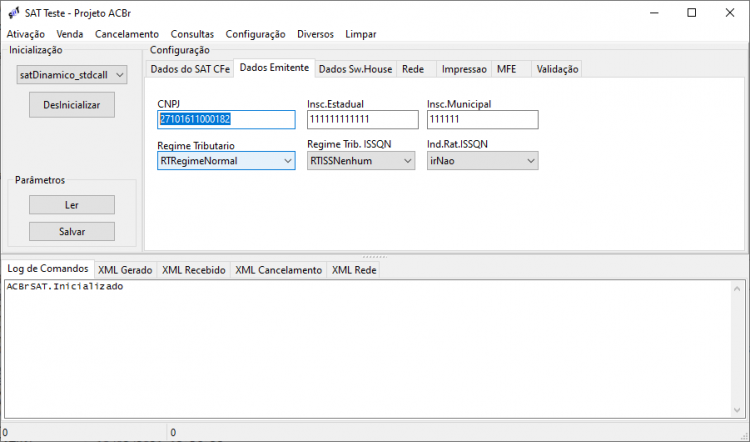
Task: Click into the CNPJ input field
Action: click(x=226, y=120)
